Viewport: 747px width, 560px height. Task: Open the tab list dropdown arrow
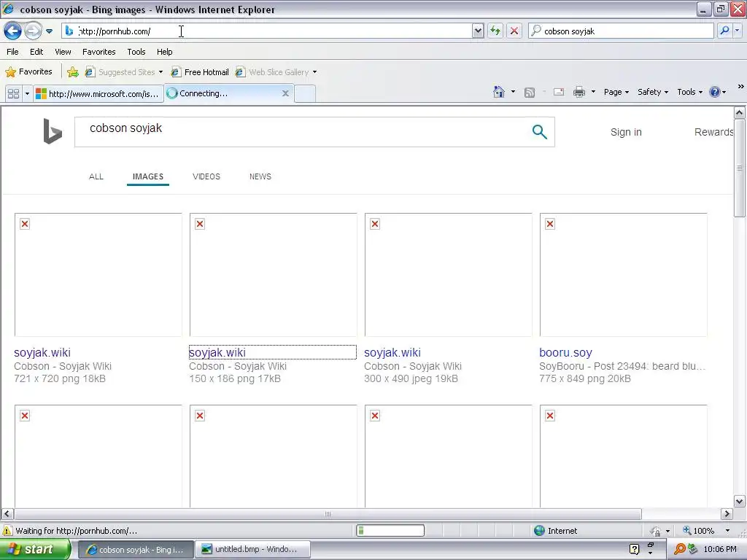[27, 93]
